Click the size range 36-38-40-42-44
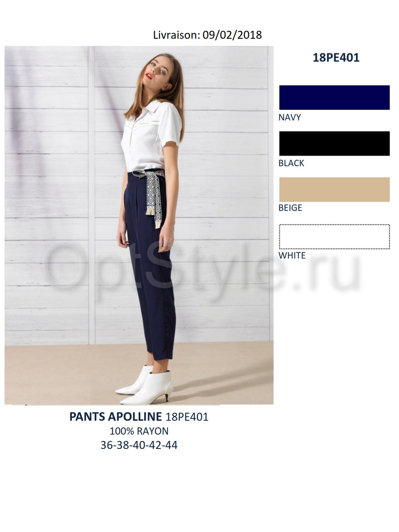 [x=139, y=445]
